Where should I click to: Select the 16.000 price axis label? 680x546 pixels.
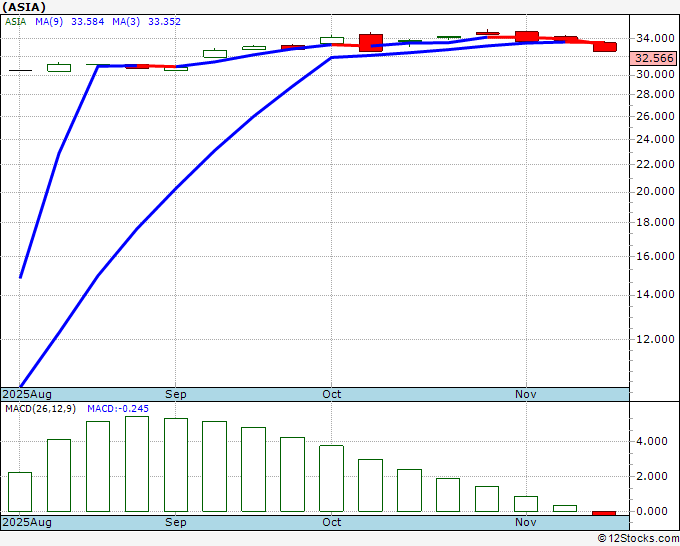click(x=655, y=256)
